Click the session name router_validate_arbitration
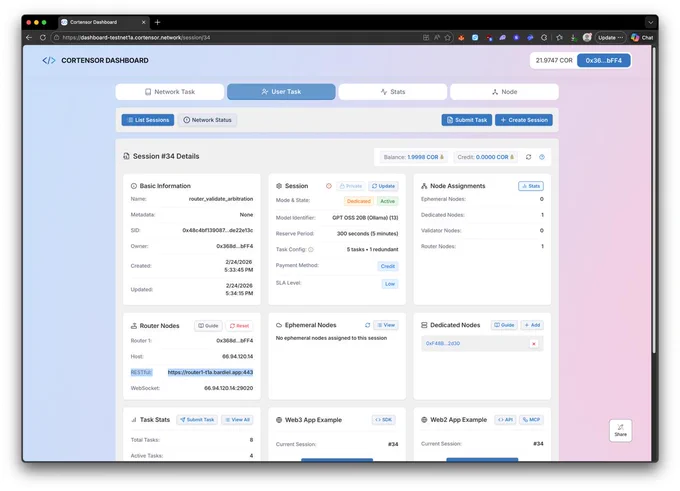Screen dimensions: 680x491 [221, 199]
